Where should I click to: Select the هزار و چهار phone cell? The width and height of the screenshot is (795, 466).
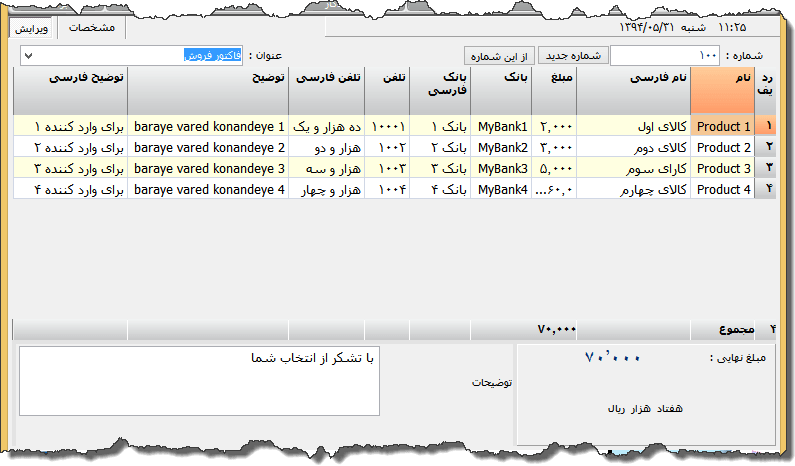coord(327,189)
